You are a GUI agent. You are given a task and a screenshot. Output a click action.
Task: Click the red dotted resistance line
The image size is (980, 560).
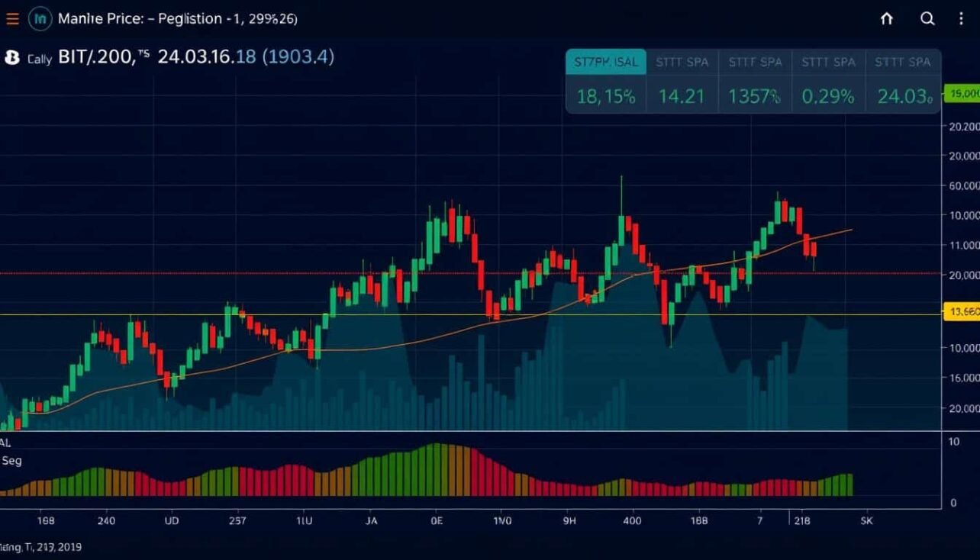pos(458,272)
